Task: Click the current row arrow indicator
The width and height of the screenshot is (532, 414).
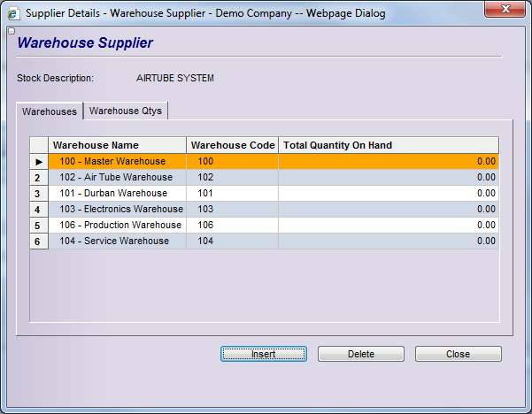Action: [x=39, y=162]
